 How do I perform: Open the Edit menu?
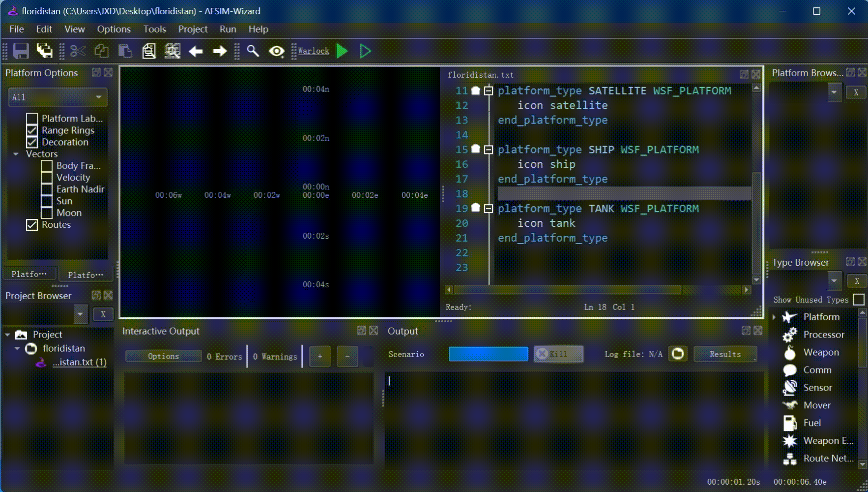[x=44, y=29]
